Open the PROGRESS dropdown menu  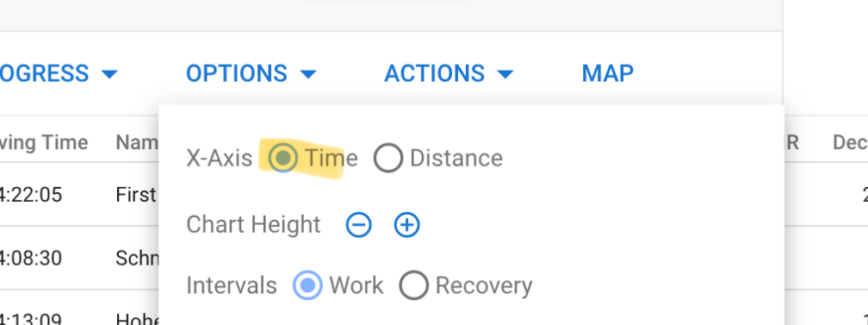coord(59,73)
